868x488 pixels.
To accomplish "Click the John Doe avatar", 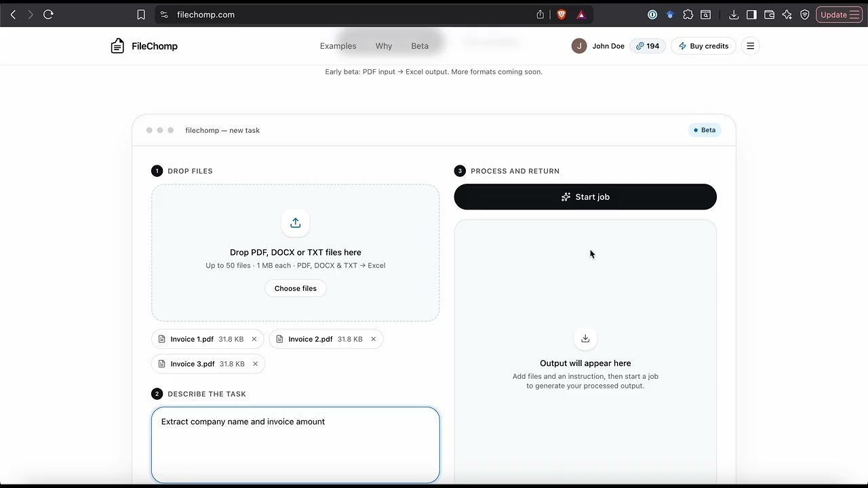I will click(x=579, y=46).
